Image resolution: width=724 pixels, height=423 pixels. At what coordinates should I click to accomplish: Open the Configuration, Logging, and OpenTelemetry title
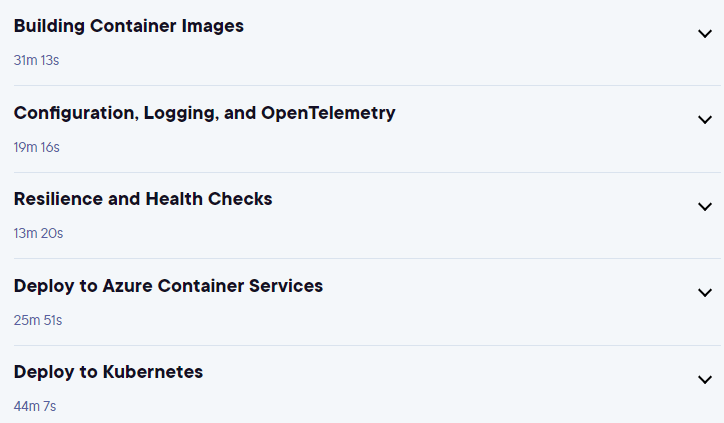click(x=205, y=113)
